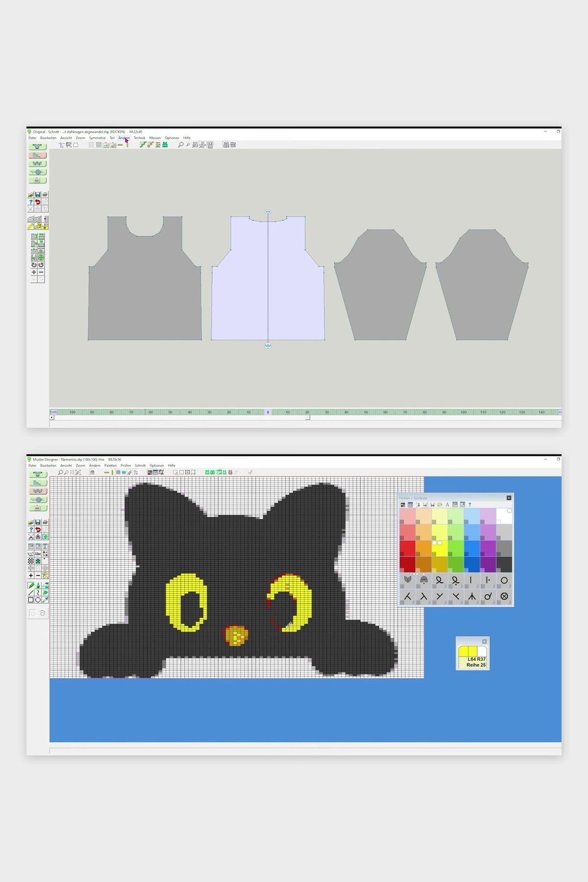The height and width of the screenshot is (882, 588).
Task: Click the print icon in Schnitt window
Action: click(45, 194)
